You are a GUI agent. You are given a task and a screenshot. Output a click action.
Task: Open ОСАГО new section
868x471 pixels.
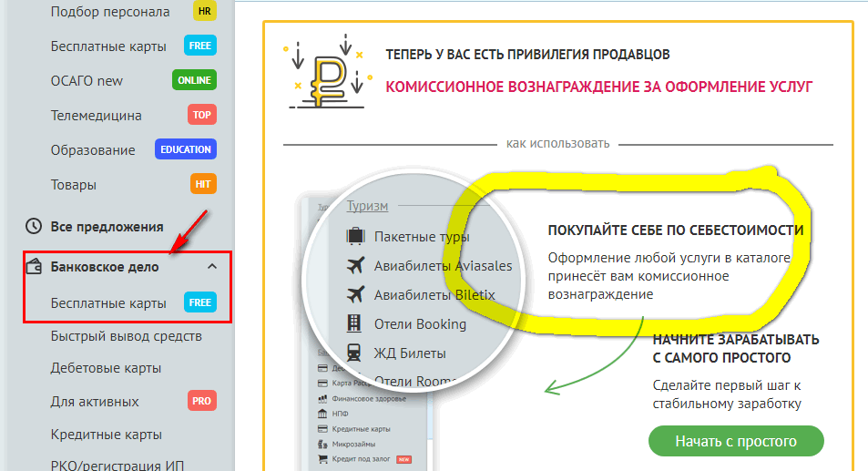click(87, 81)
